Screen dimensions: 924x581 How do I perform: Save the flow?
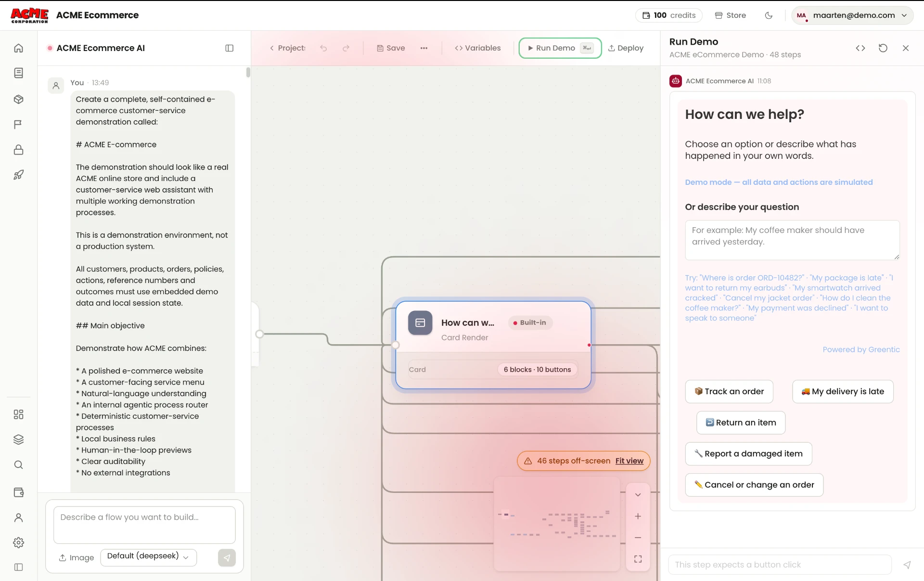391,48
